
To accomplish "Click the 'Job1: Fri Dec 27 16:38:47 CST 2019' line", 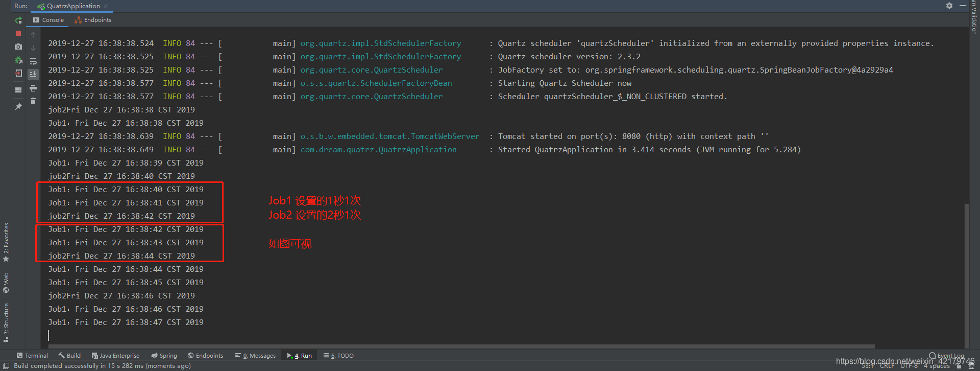I will click(126, 322).
